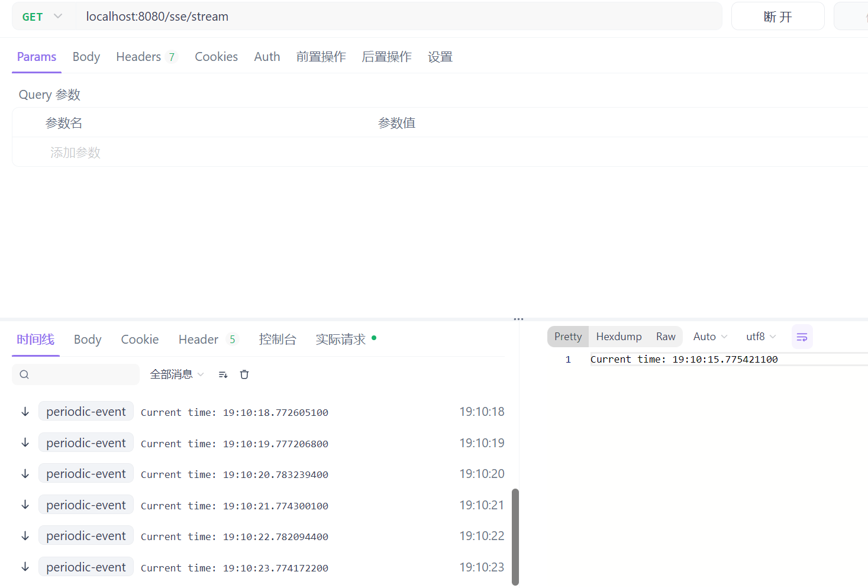Switch response view to Hexdump
868x588 pixels.
[618, 336]
